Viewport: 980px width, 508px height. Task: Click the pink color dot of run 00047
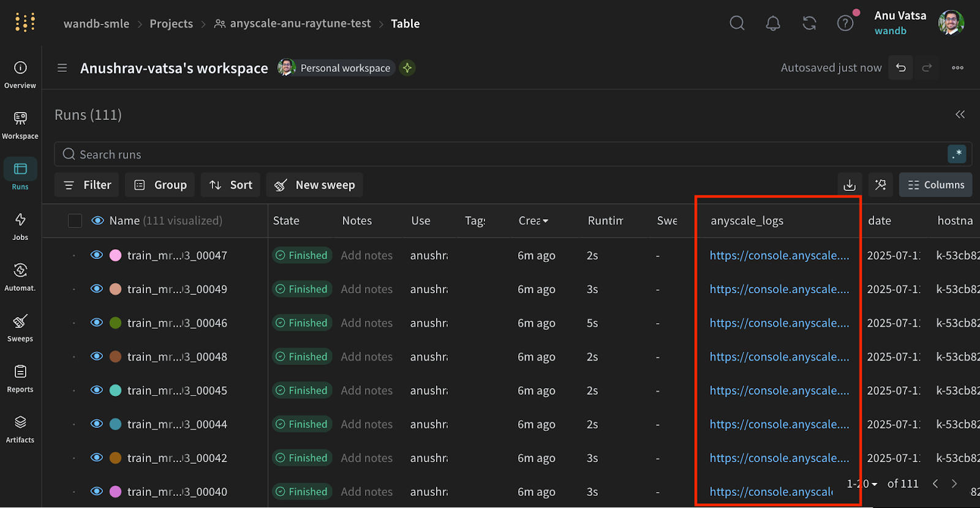(115, 255)
